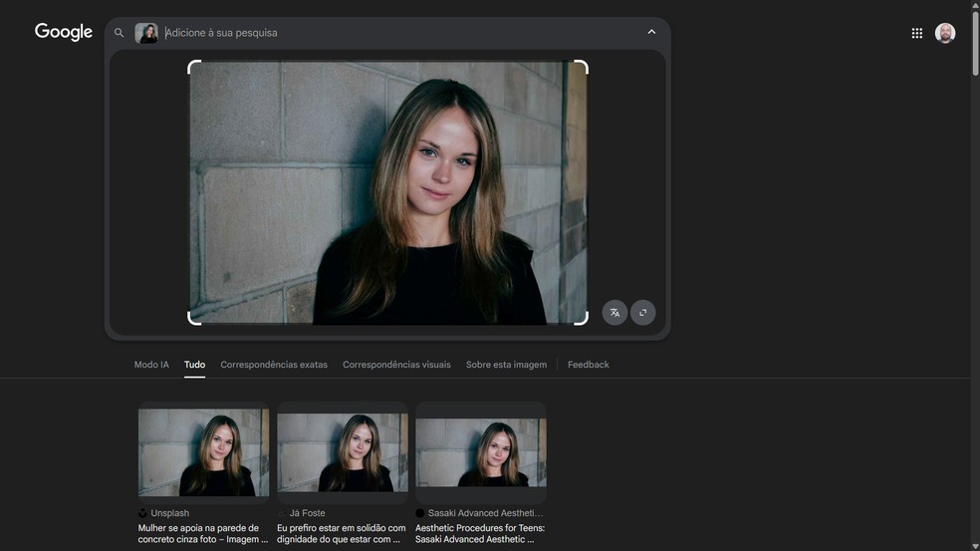This screenshot has height=551, width=980.
Task: Open the Unsplash result title link
Action: click(x=199, y=533)
